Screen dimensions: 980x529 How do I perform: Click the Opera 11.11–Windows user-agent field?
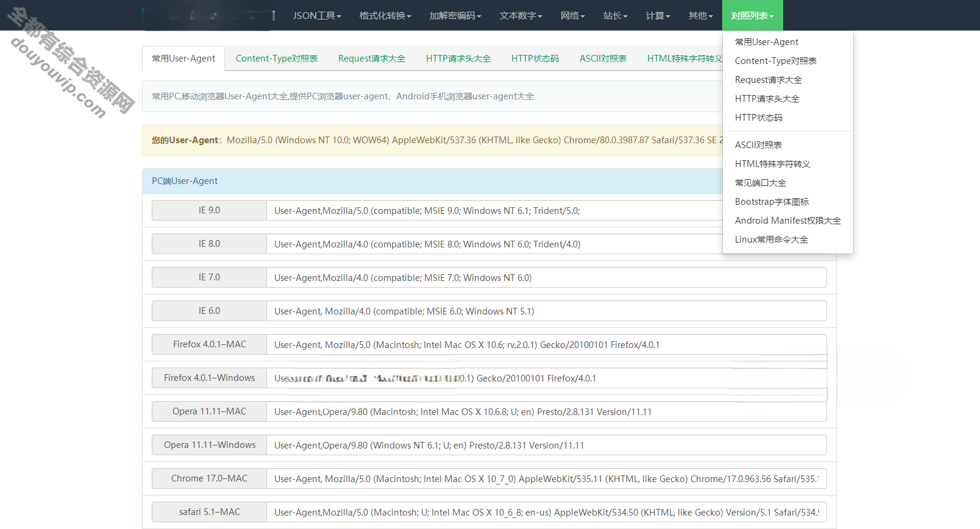click(547, 445)
